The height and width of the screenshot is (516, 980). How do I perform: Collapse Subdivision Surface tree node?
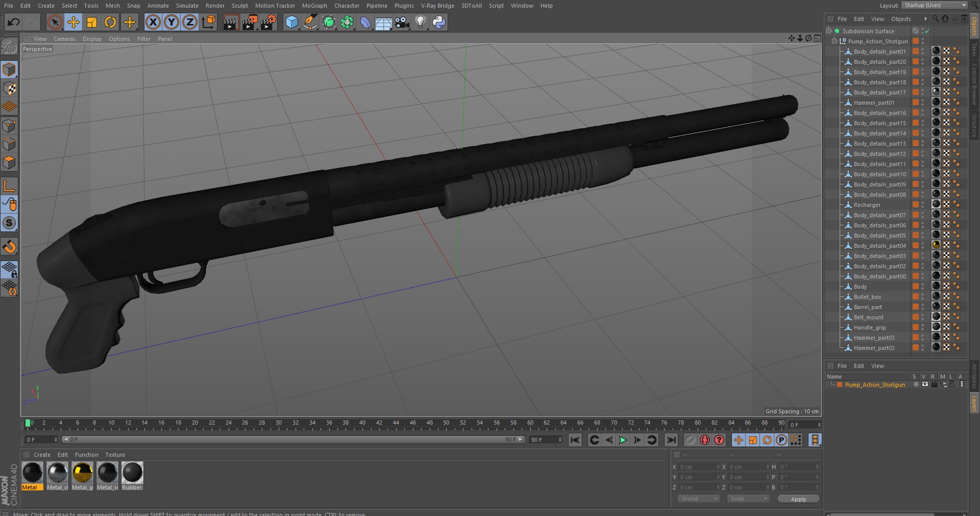coord(829,31)
